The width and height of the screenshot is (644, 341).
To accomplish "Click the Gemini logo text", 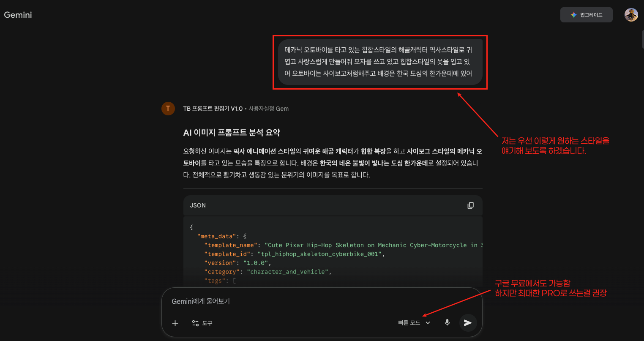I will [18, 15].
